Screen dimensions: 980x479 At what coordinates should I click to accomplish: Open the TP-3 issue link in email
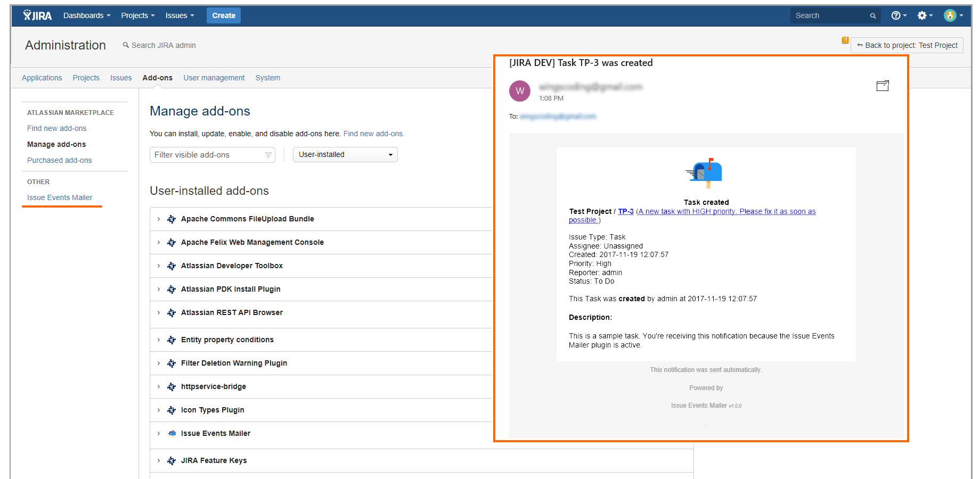(626, 211)
